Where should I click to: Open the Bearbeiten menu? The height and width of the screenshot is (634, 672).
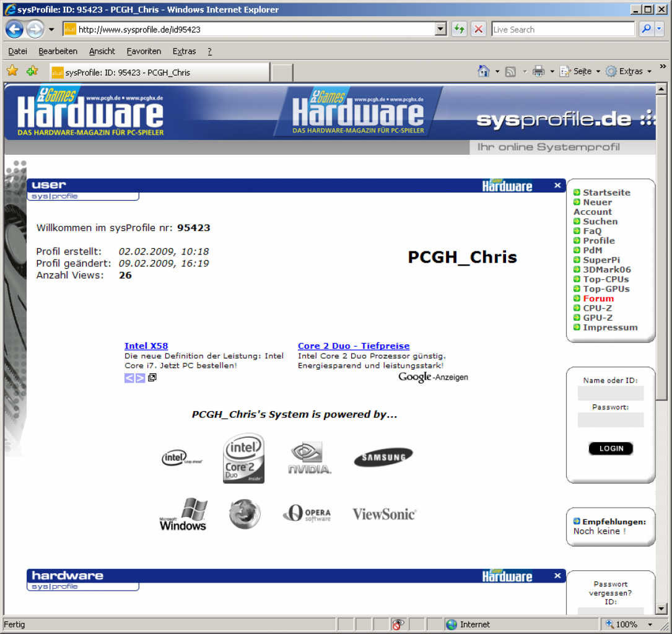[x=58, y=51]
